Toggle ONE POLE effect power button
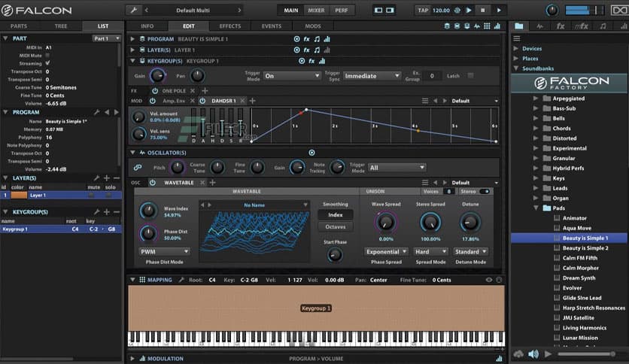 pos(155,90)
